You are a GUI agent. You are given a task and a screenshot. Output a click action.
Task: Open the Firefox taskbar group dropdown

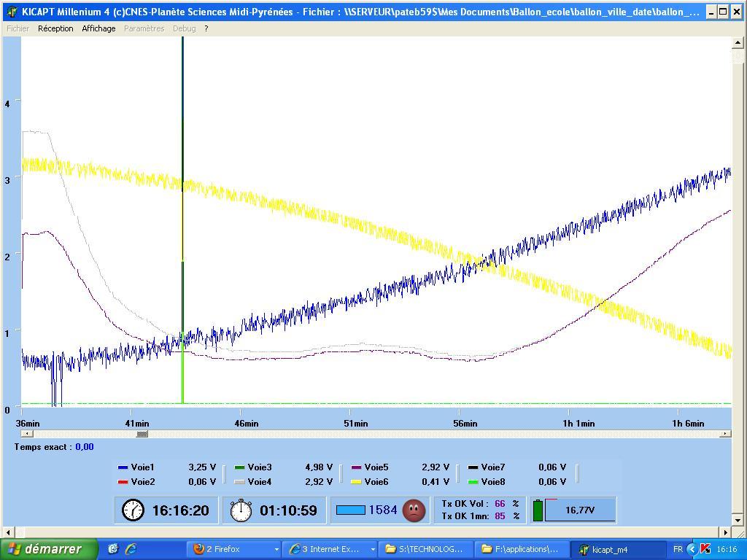(276, 549)
